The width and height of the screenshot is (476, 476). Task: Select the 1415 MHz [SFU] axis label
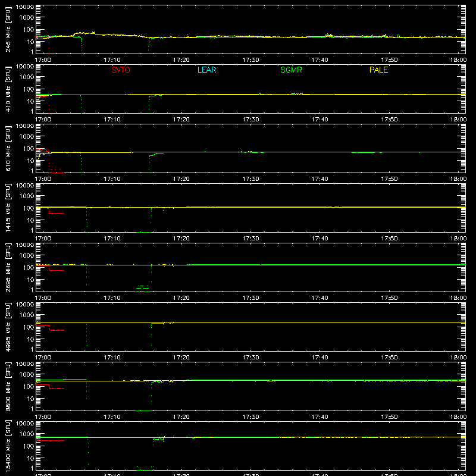click(x=8, y=208)
